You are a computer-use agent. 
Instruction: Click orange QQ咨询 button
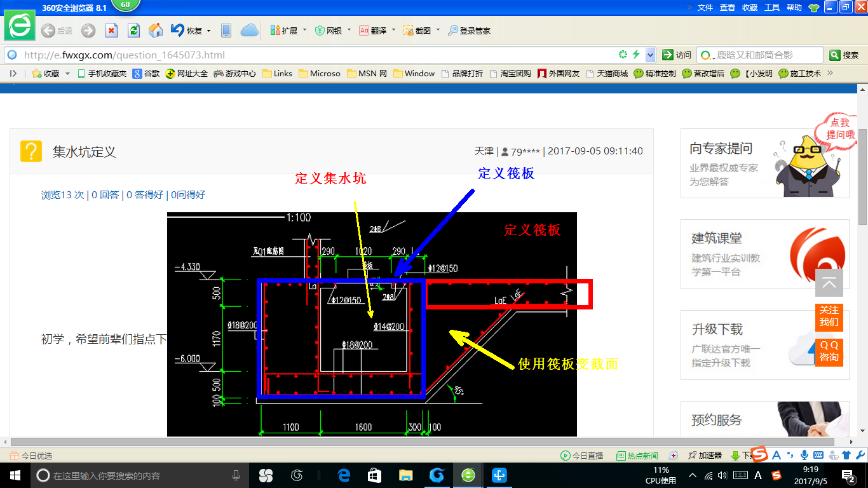(829, 351)
